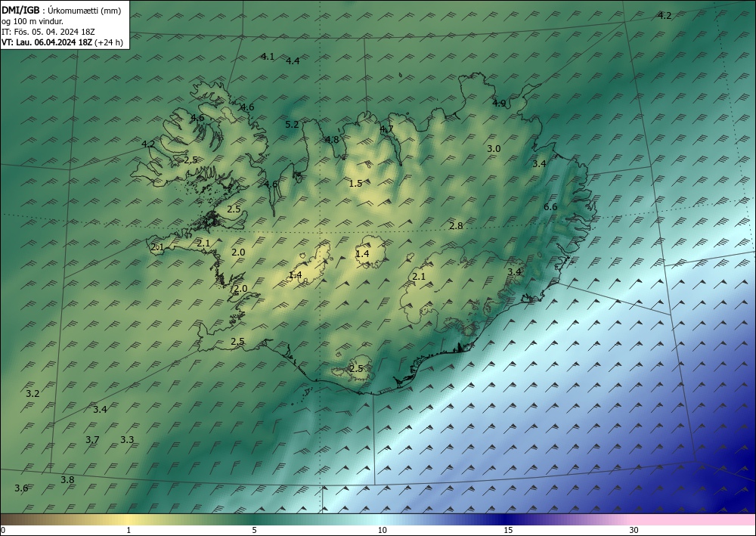756x536 pixels.
Task: Select color scale tick label 30
Action: click(x=634, y=530)
